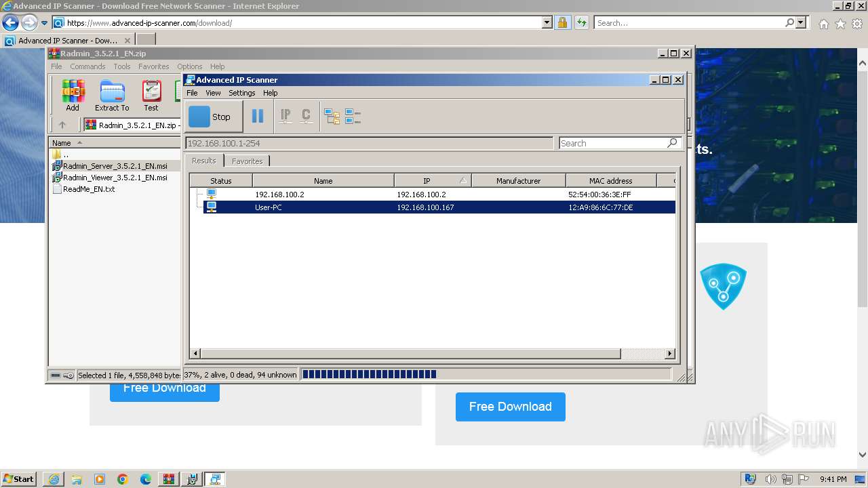Open WinRAR Commands menu

pos(87,66)
